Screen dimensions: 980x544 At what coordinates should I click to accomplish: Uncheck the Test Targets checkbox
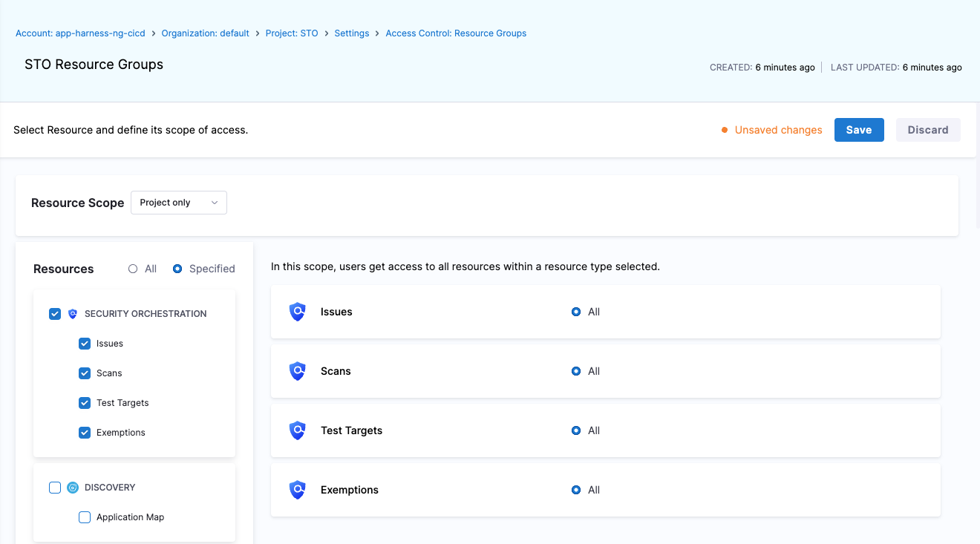[x=85, y=403]
